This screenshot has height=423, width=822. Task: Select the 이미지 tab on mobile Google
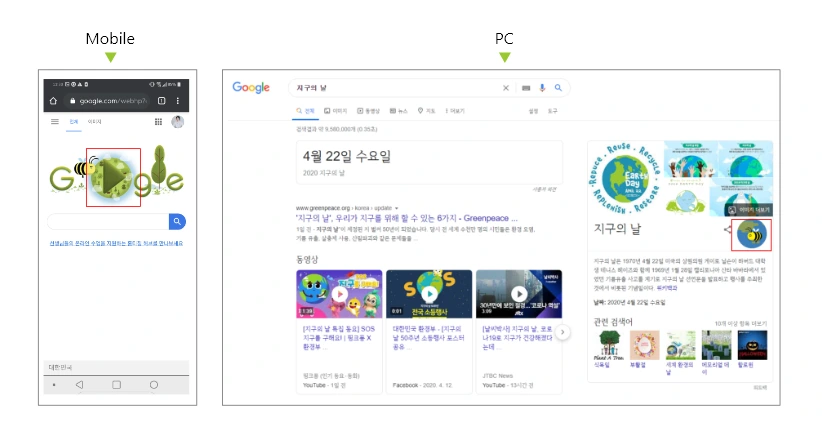click(x=94, y=122)
